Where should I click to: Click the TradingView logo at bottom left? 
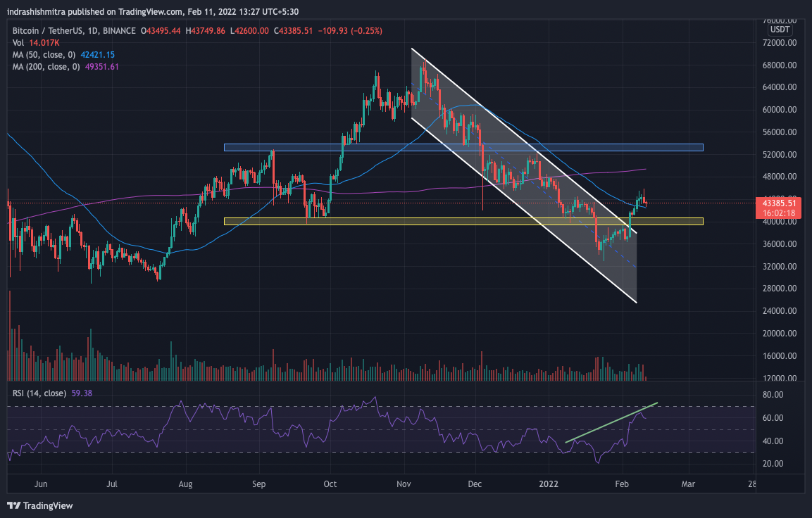click(39, 505)
